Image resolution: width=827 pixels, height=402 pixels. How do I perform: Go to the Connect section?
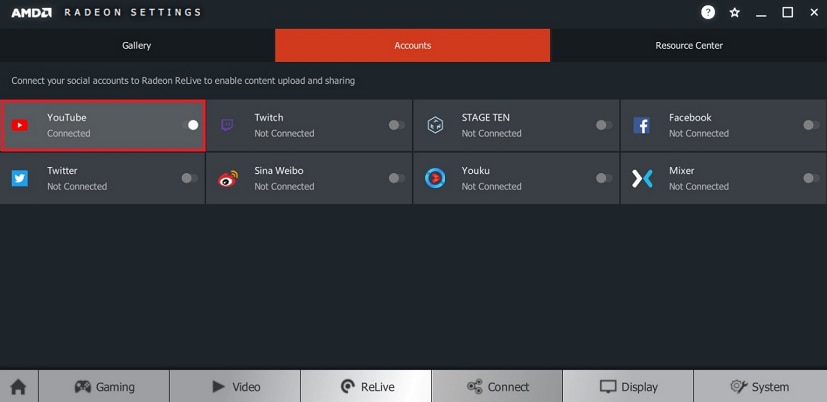pyautogui.click(x=497, y=387)
